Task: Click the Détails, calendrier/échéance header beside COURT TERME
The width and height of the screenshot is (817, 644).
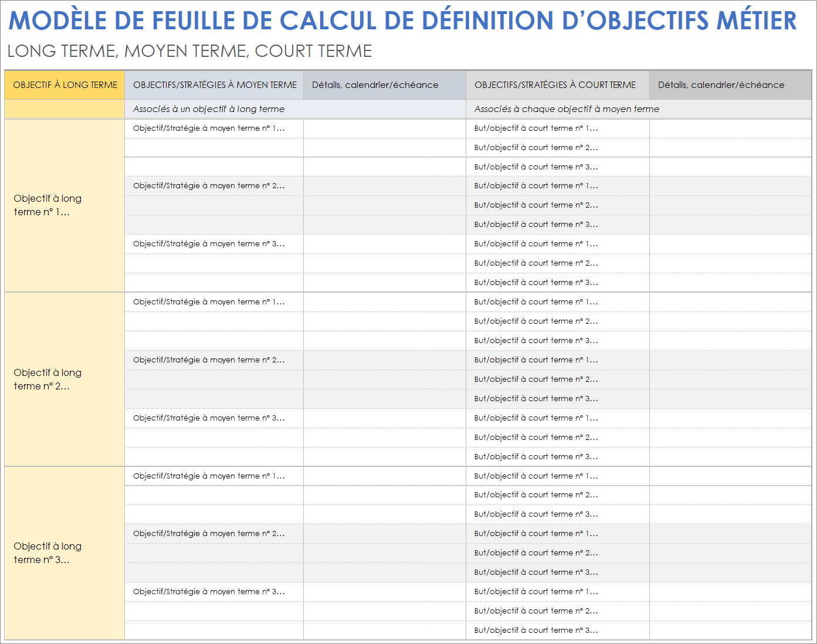Action: tap(731, 85)
